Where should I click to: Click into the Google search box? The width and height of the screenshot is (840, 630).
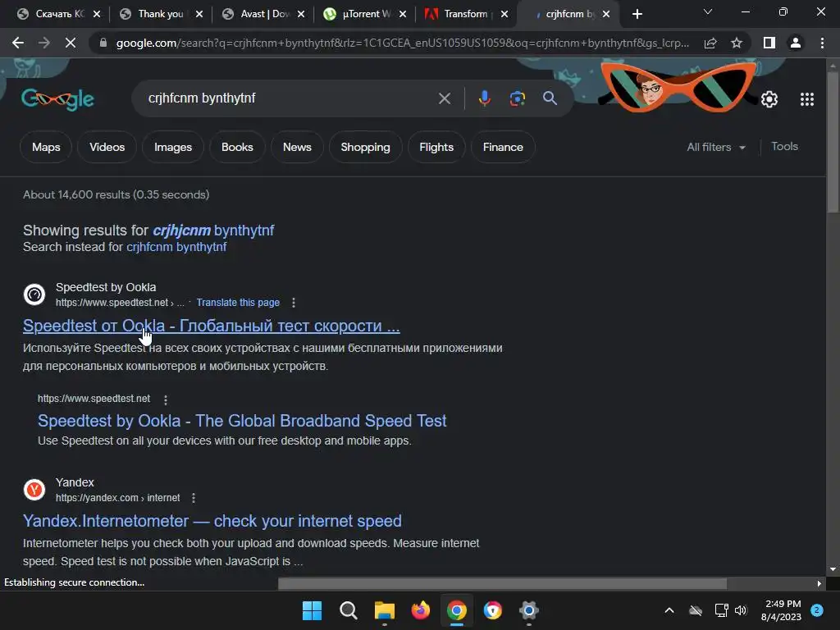pos(290,98)
